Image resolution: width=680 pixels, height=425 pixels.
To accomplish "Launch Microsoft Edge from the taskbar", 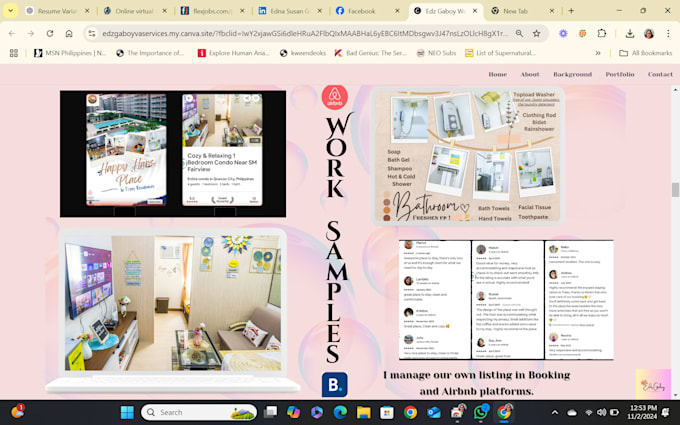I will coord(340,412).
